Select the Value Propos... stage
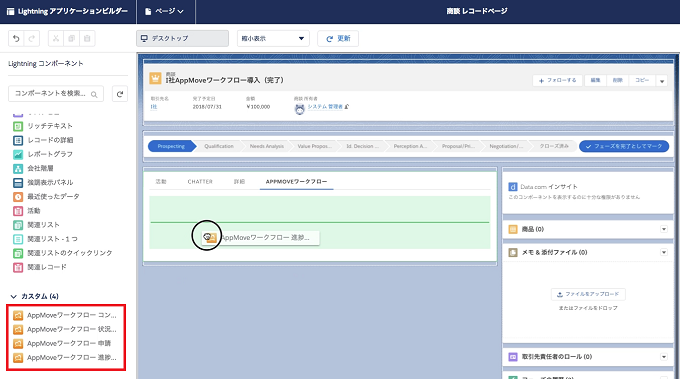This screenshot has height=379, width=680. [x=314, y=147]
